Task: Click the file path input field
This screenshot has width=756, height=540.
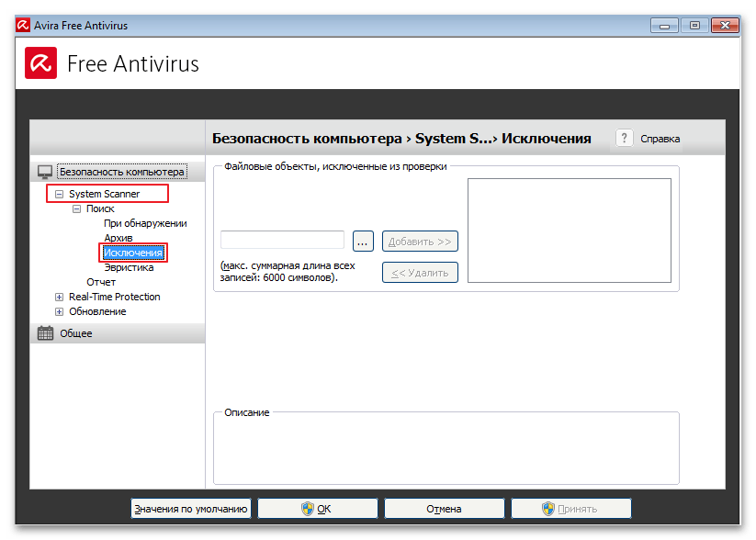Action: pyautogui.click(x=282, y=240)
